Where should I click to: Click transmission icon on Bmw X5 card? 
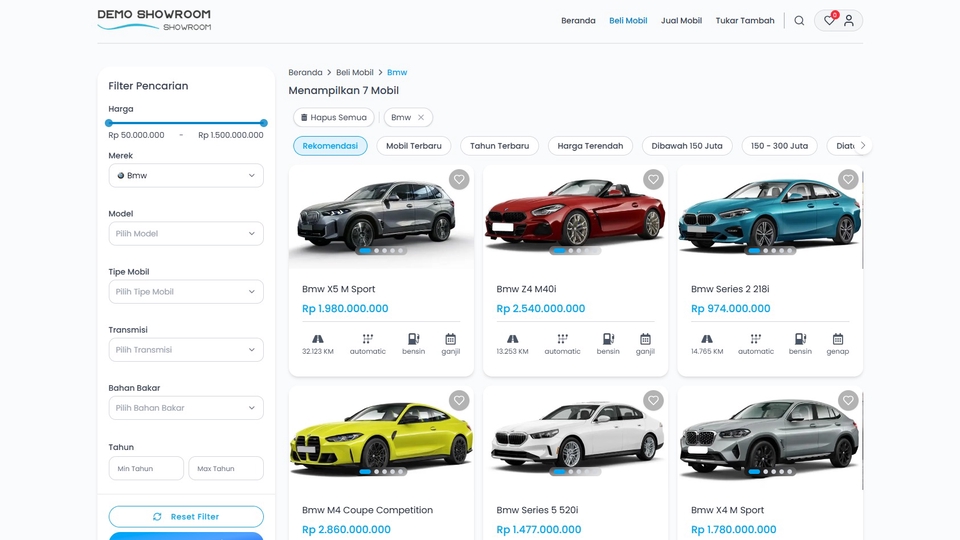(x=367, y=339)
